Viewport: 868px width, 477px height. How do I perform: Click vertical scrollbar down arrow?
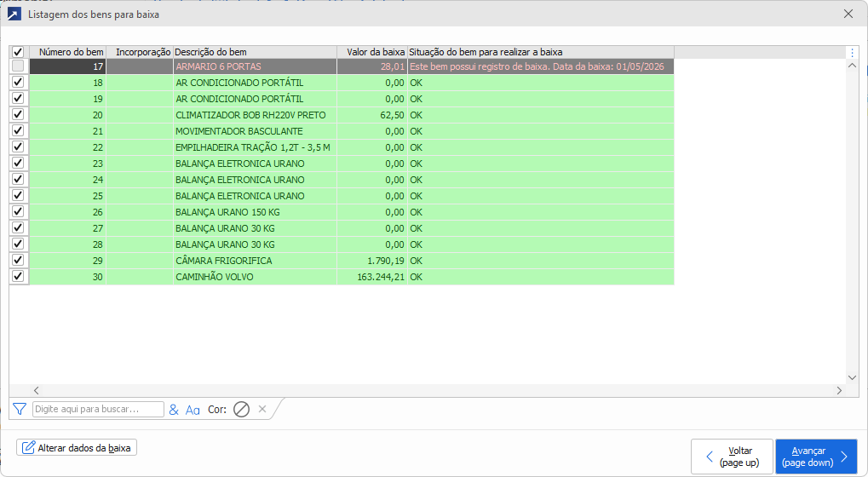coord(852,377)
